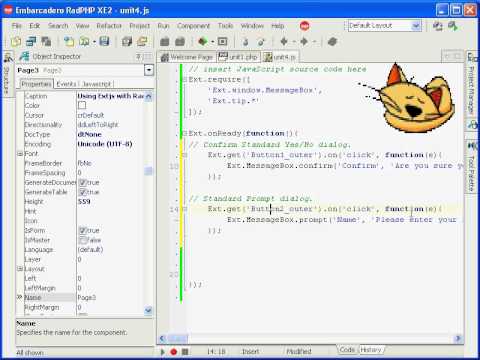The height and width of the screenshot is (360, 480).
Task: Click the Color property swatch box
Action: (82, 105)
